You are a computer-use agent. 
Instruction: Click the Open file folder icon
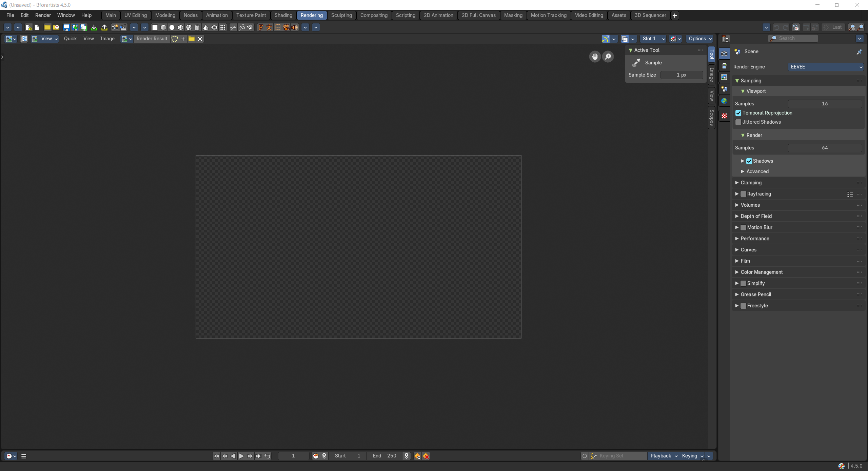[47, 27]
